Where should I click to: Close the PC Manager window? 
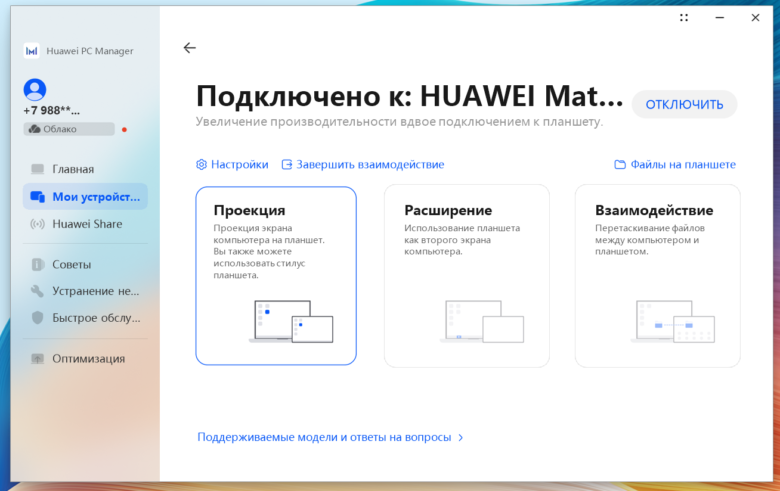pos(755,17)
